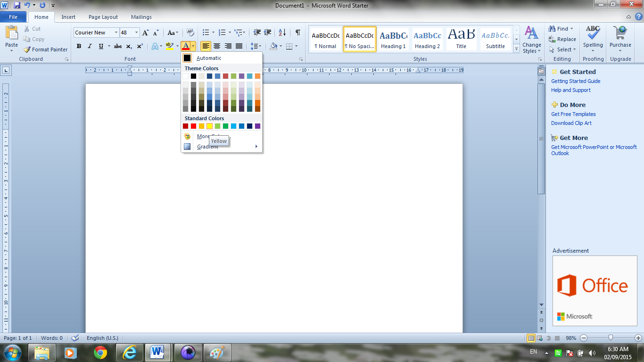Toggle Align Text Left
Viewport: 644px width, 362px height.
coord(206,46)
